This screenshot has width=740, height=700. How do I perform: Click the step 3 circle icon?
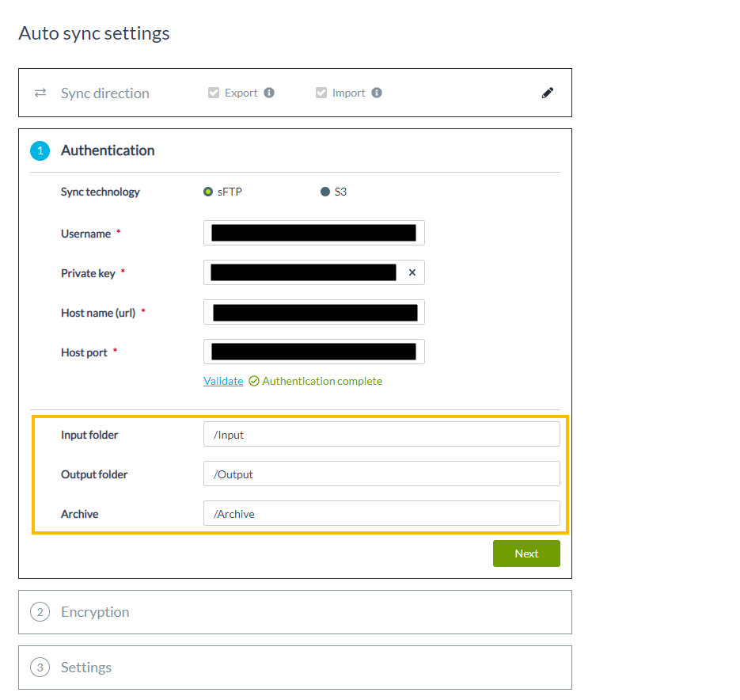pos(40,668)
